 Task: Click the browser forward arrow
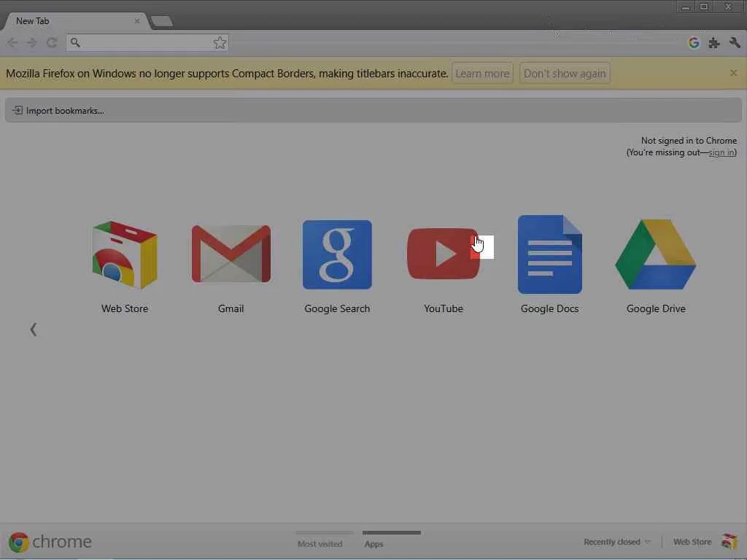coord(32,43)
